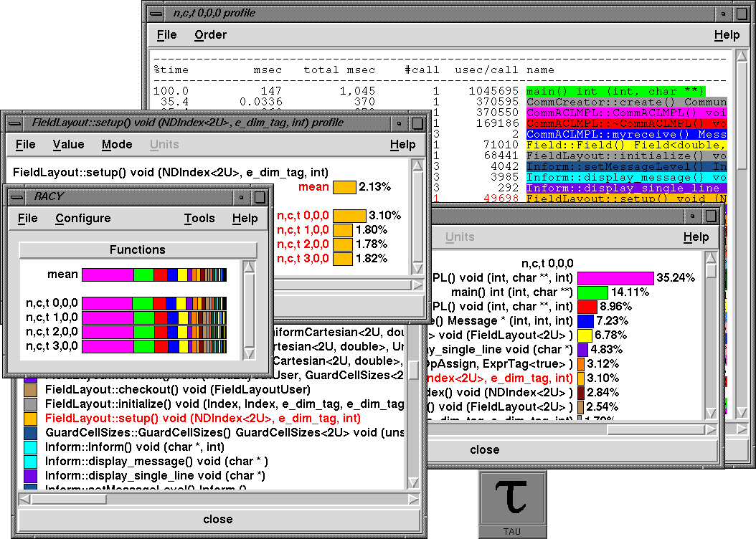Open File menu in FieldLayout profile window
Screen dimensions: 756x539
click(26, 145)
